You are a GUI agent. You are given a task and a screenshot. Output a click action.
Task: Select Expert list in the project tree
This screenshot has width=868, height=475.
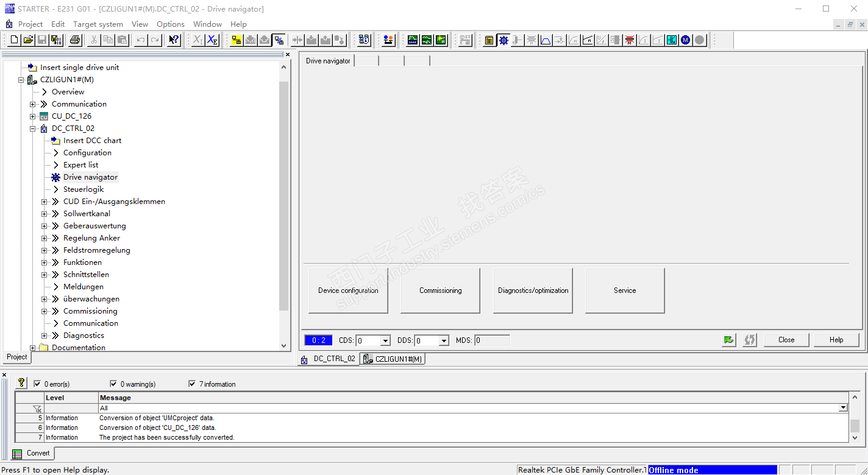click(80, 165)
